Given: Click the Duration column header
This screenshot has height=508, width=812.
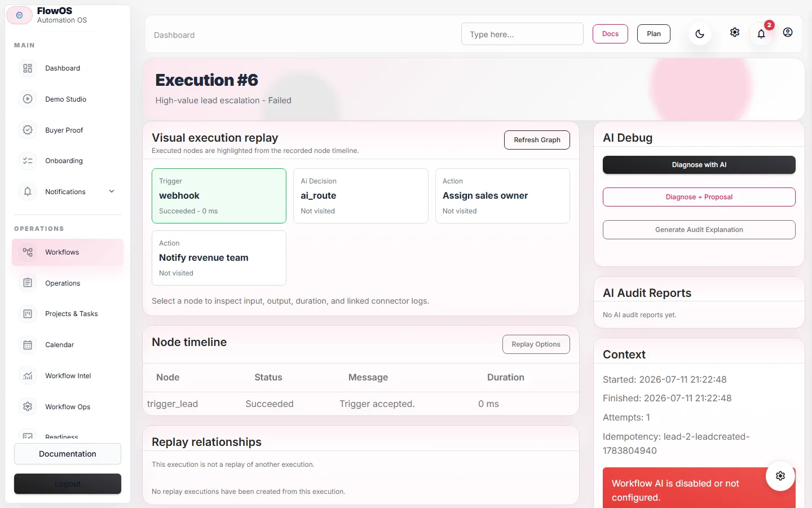Looking at the screenshot, I should (x=506, y=378).
